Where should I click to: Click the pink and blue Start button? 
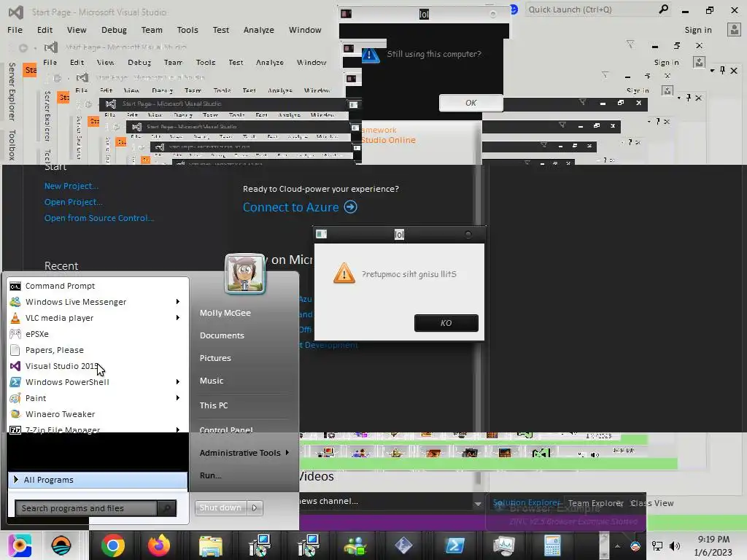click(20, 545)
